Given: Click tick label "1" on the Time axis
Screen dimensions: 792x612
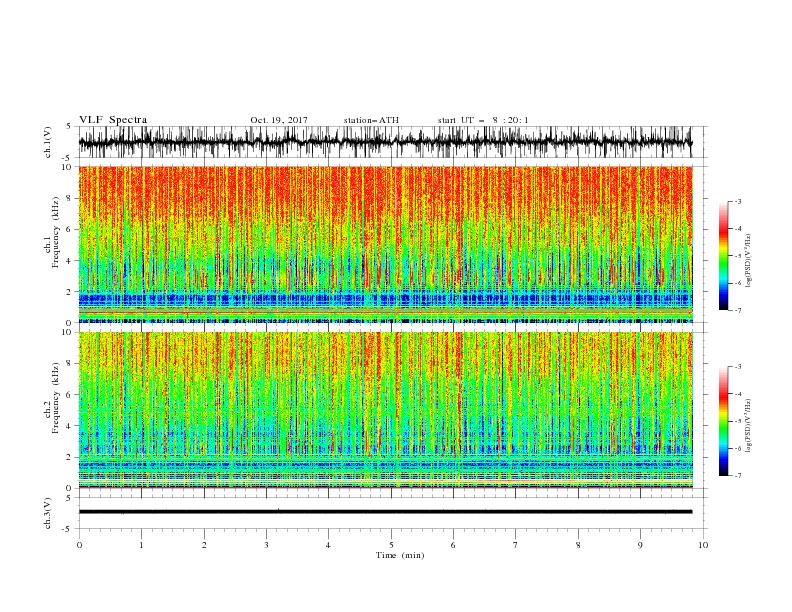Looking at the screenshot, I should click(141, 545).
